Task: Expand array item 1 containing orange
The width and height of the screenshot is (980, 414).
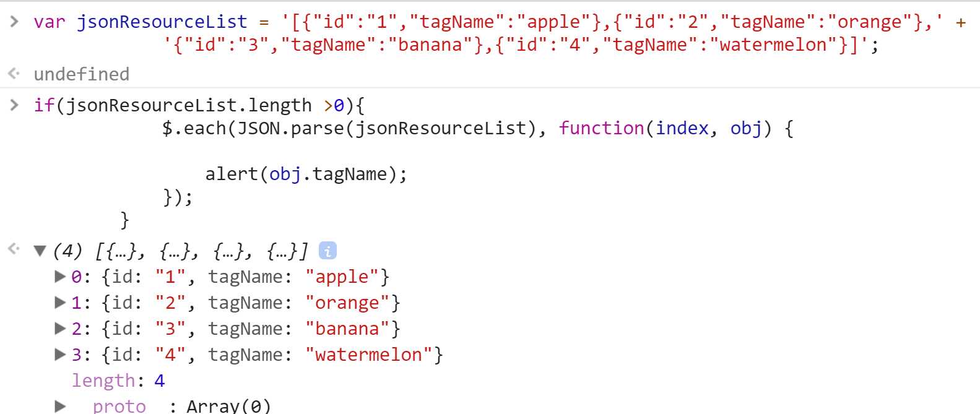Action: [60, 303]
